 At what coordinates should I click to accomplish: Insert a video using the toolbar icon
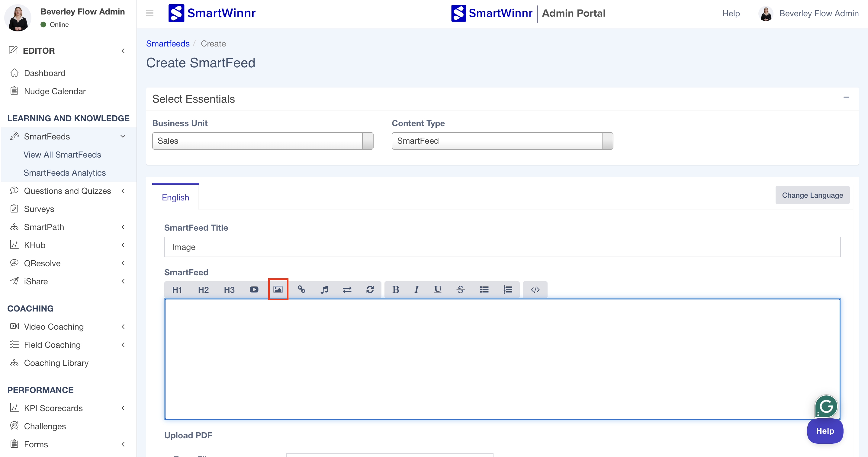click(x=254, y=289)
